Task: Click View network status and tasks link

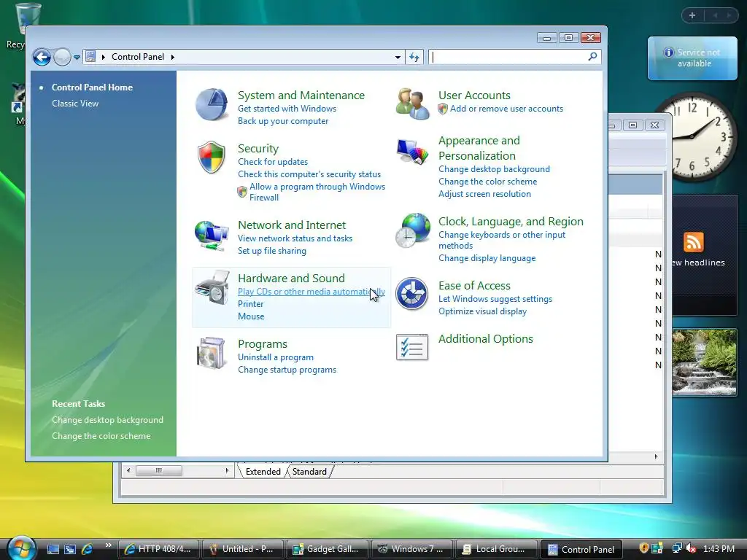Action: [295, 238]
